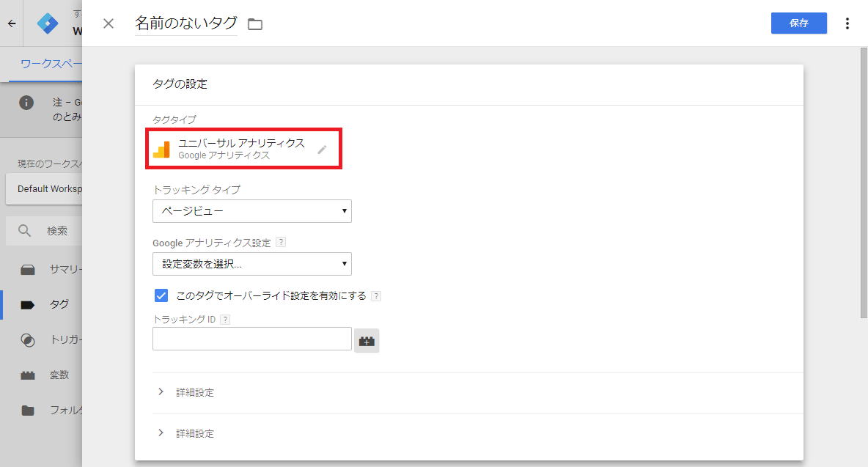This screenshot has height=467, width=868.
Task: Select the ワークスペース tab
Action: (51, 64)
